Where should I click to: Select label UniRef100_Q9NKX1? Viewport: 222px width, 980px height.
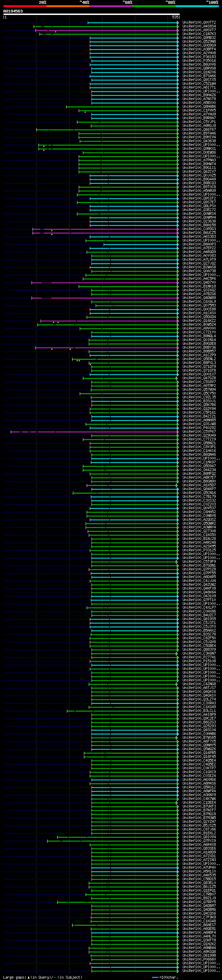pos(199,149)
